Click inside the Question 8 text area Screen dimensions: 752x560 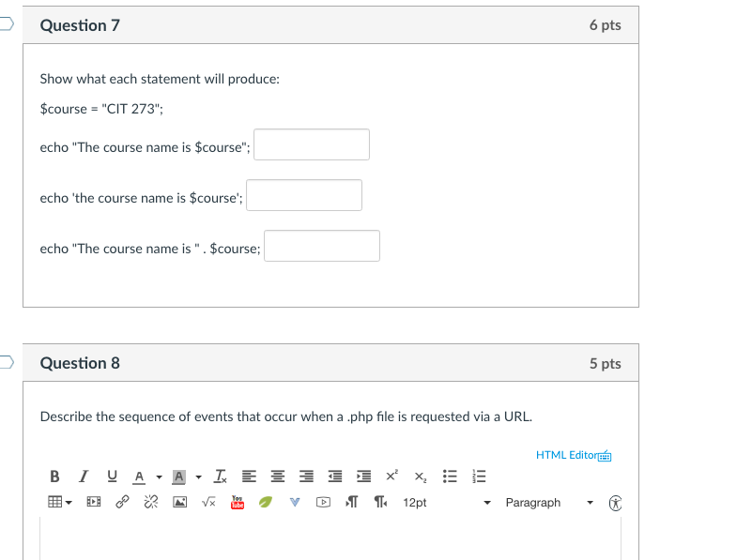330,538
